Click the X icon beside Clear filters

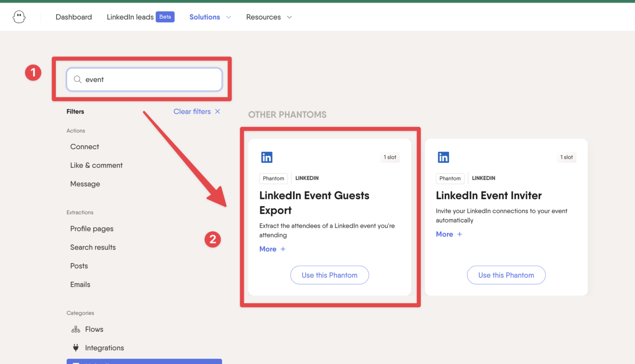pyautogui.click(x=217, y=111)
